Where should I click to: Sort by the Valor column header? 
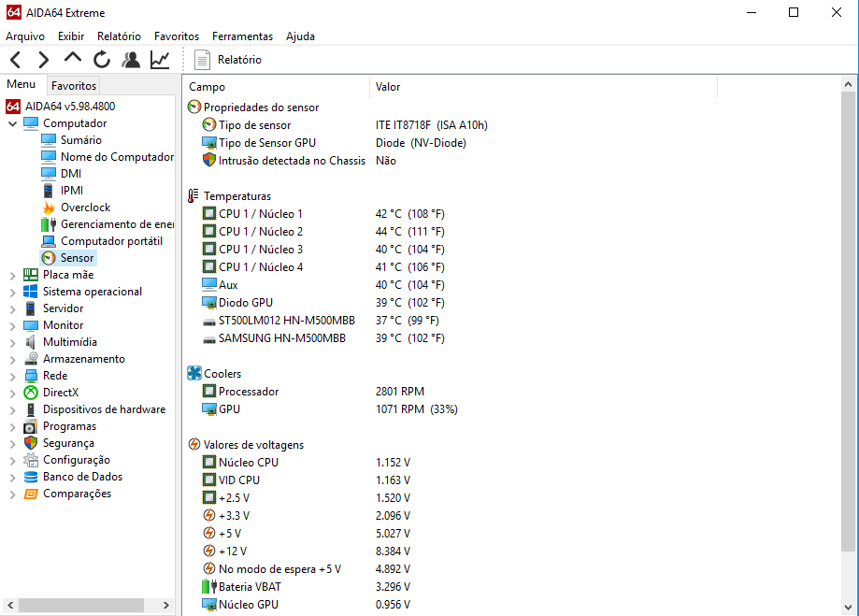[542, 87]
